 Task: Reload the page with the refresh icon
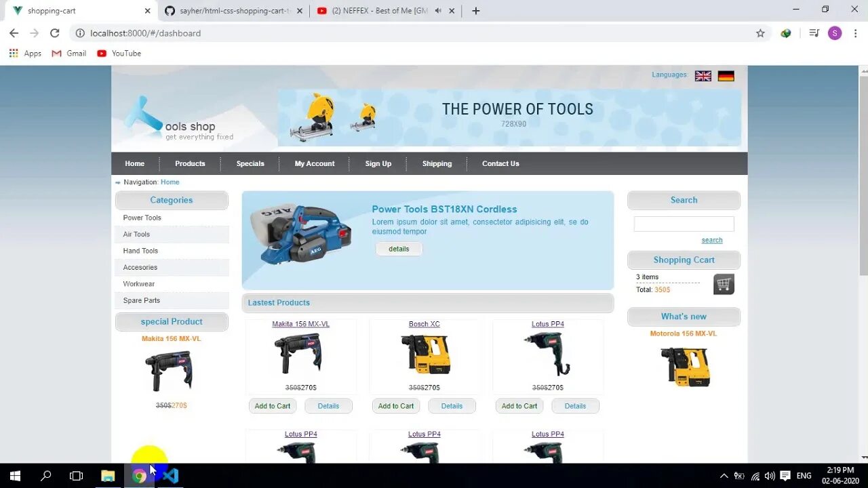(x=55, y=33)
